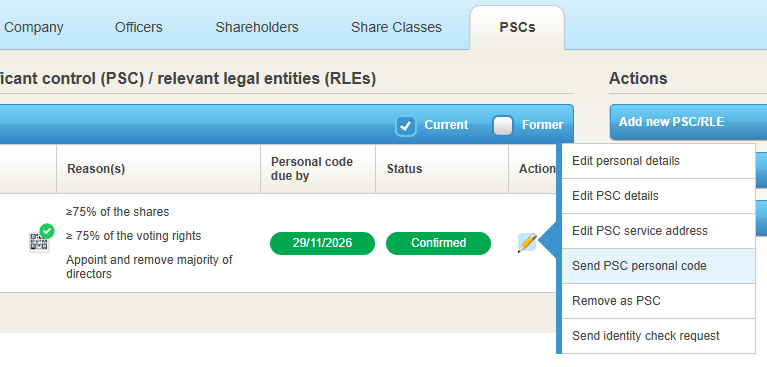Select Edit PSC details menu entry
Image resolution: width=767 pixels, height=367 pixels.
point(658,196)
